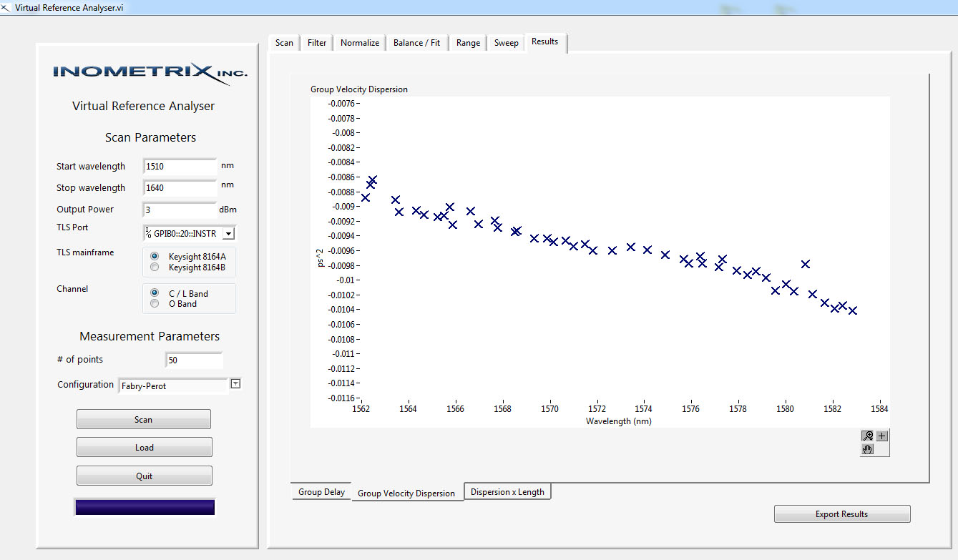Select the hand pan tool

tap(868, 449)
